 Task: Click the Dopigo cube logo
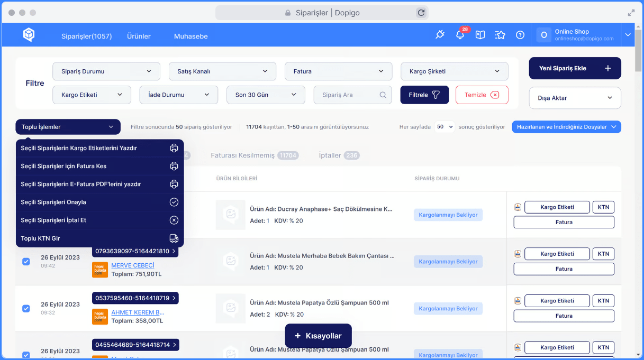pyautogui.click(x=29, y=35)
